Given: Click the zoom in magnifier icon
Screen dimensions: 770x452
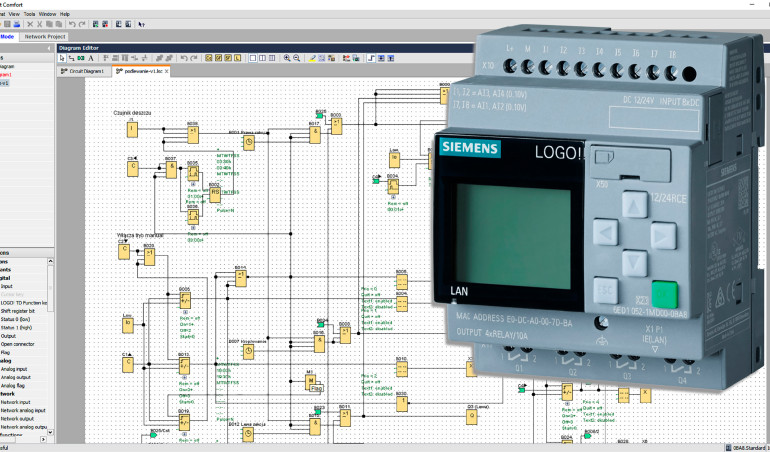Looking at the screenshot, I should point(287,58).
